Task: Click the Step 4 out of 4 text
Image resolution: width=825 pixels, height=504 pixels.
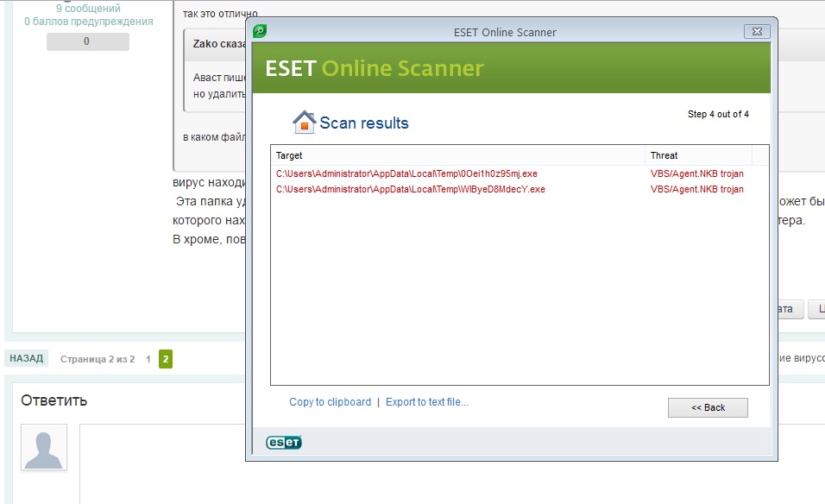Action: point(718,114)
